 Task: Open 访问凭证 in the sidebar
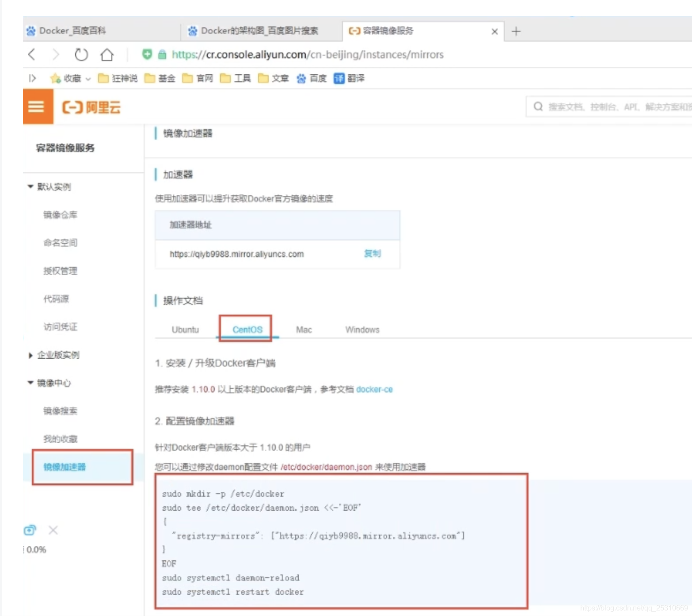[x=60, y=327]
